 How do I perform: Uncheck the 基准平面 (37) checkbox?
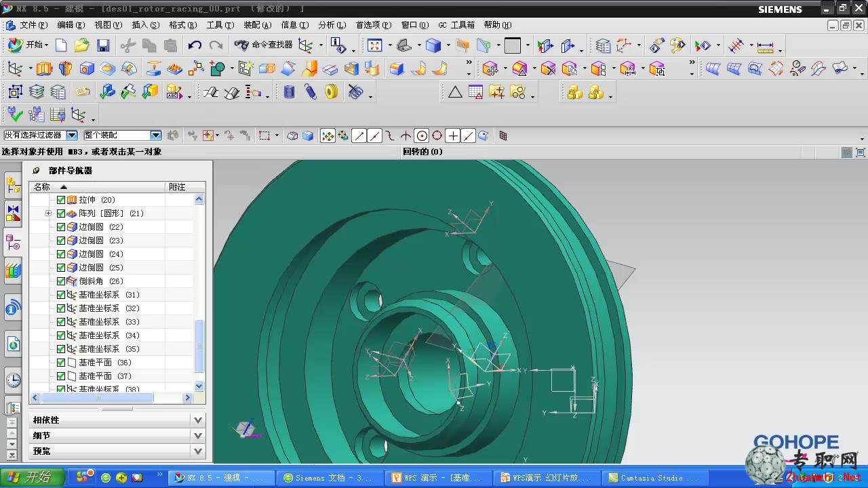[x=61, y=376]
